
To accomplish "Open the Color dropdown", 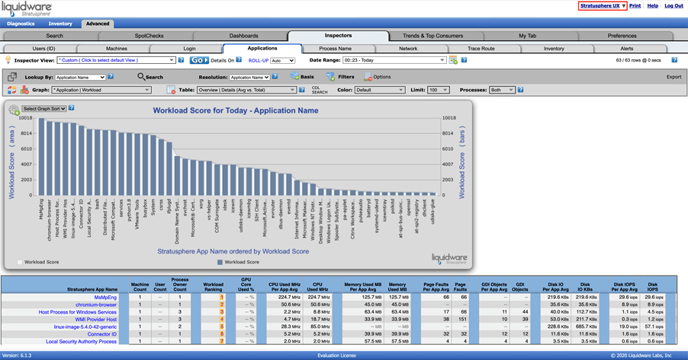I will [380, 90].
